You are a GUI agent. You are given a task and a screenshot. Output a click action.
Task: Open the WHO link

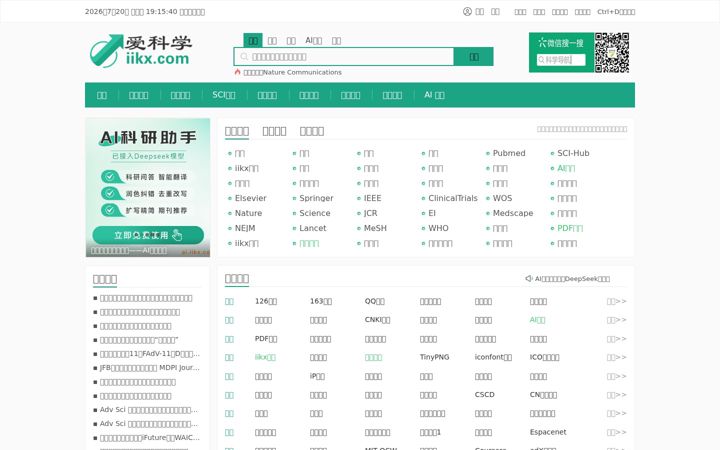439,228
